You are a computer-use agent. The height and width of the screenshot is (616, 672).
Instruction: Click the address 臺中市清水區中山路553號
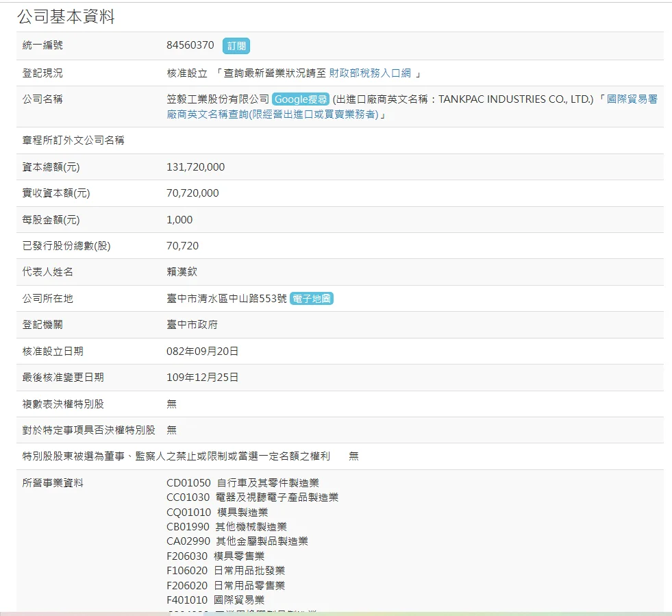tap(226, 299)
